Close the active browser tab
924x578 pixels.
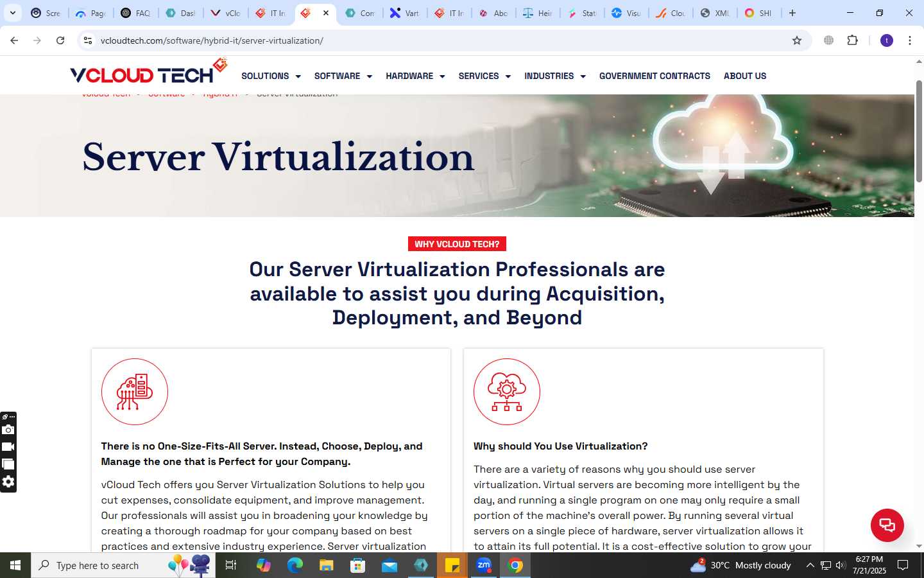point(326,13)
